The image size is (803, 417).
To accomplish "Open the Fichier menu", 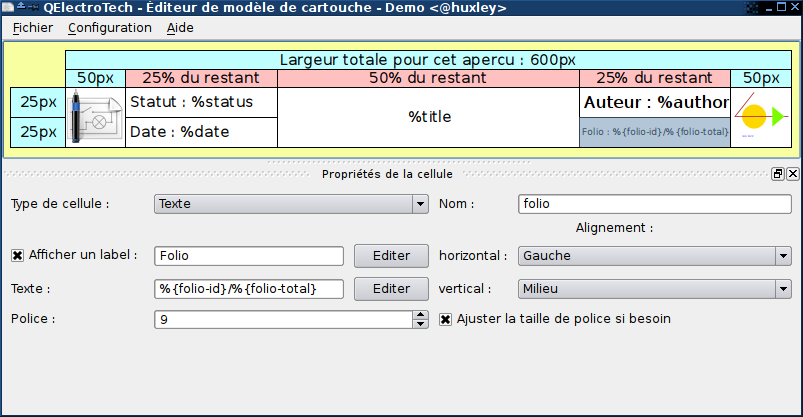I will click(x=33, y=28).
